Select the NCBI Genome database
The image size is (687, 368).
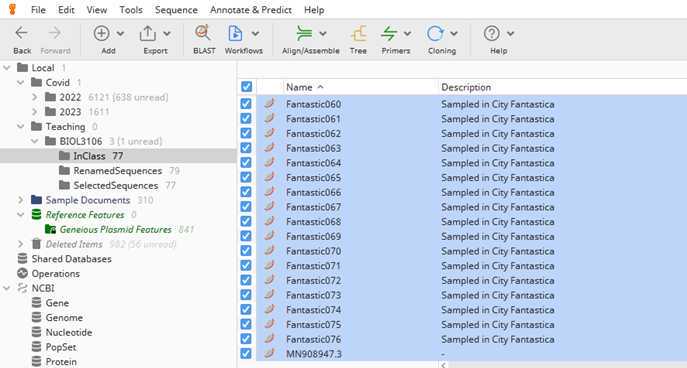(x=64, y=318)
